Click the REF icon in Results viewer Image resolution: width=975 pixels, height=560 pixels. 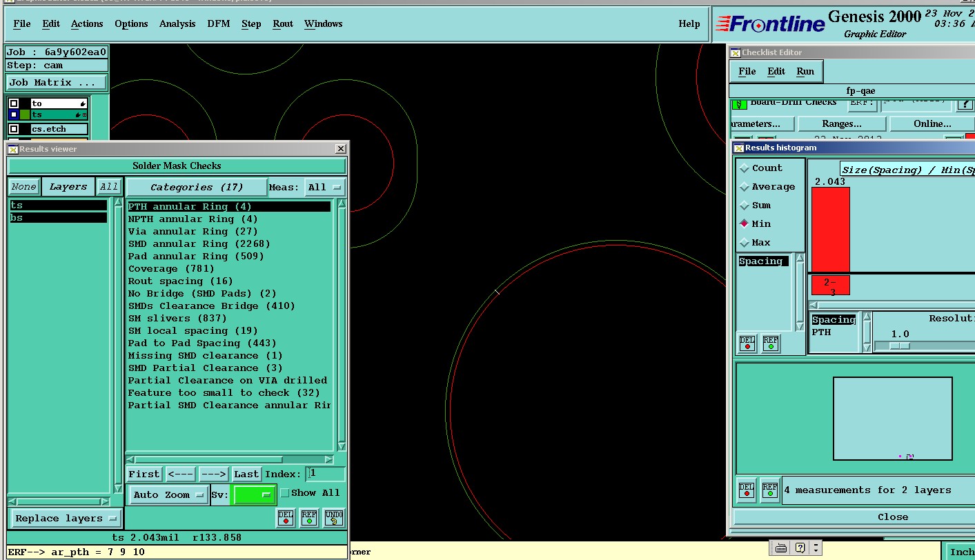pos(309,518)
